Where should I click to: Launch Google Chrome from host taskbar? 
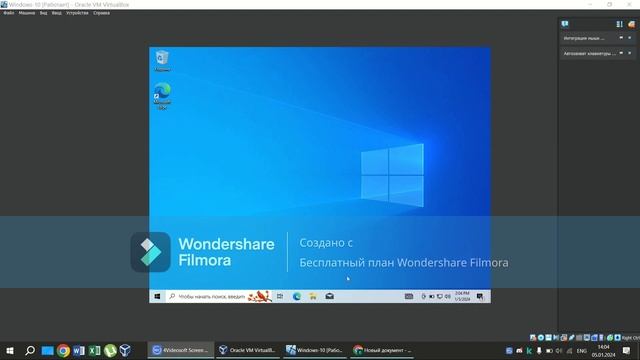pos(63,351)
